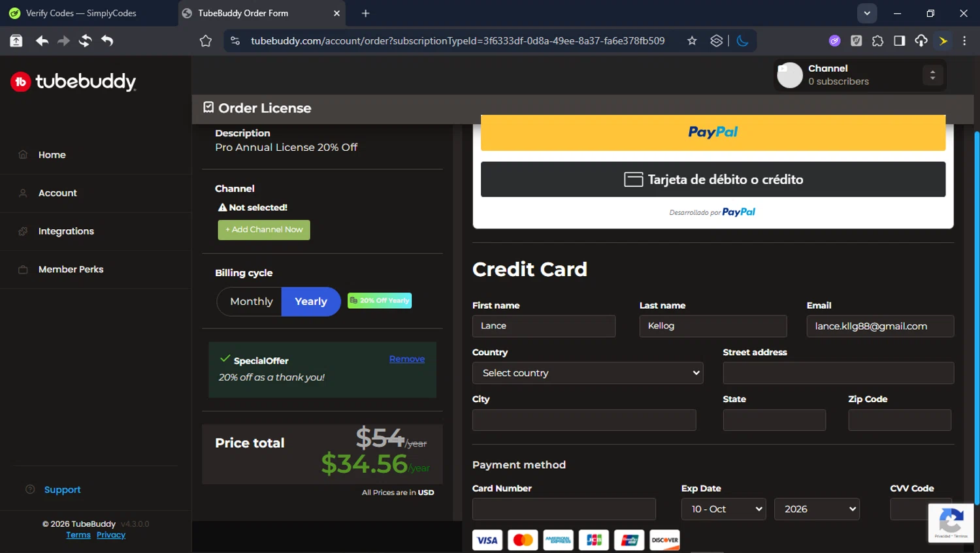Click the + Add Channel Now button

point(264,230)
